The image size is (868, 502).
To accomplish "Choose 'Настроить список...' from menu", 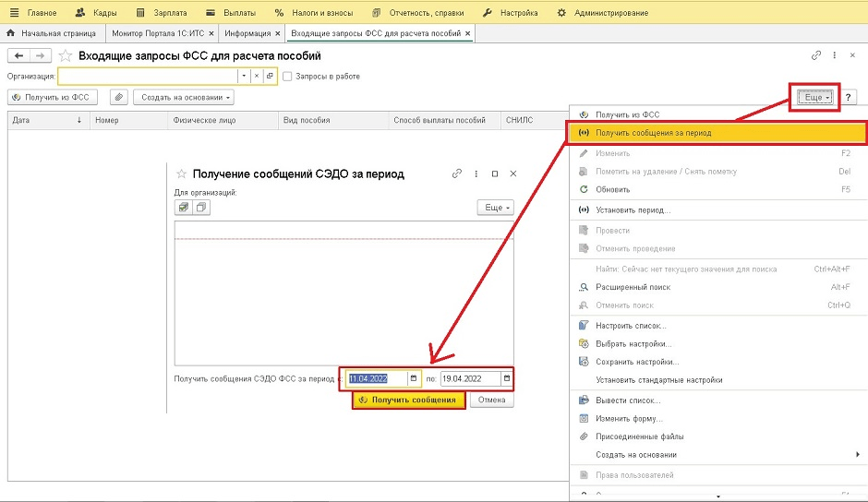I will pyautogui.click(x=631, y=325).
